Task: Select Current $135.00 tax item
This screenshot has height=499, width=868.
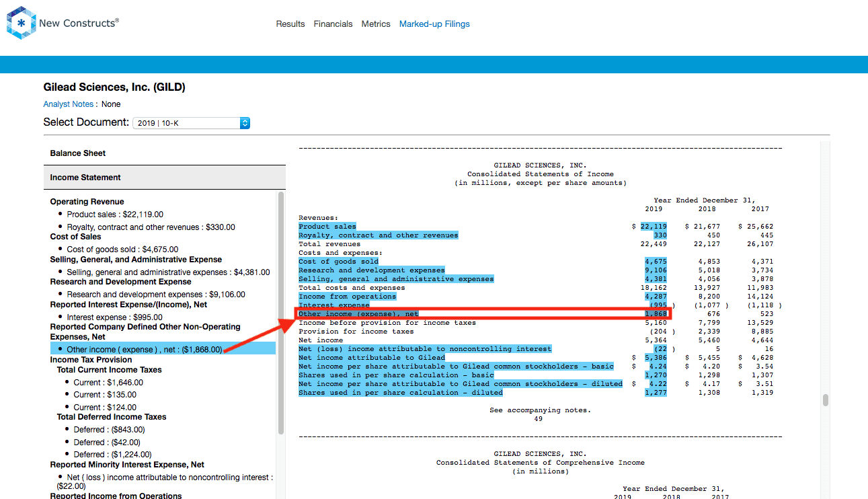Action: tap(105, 395)
